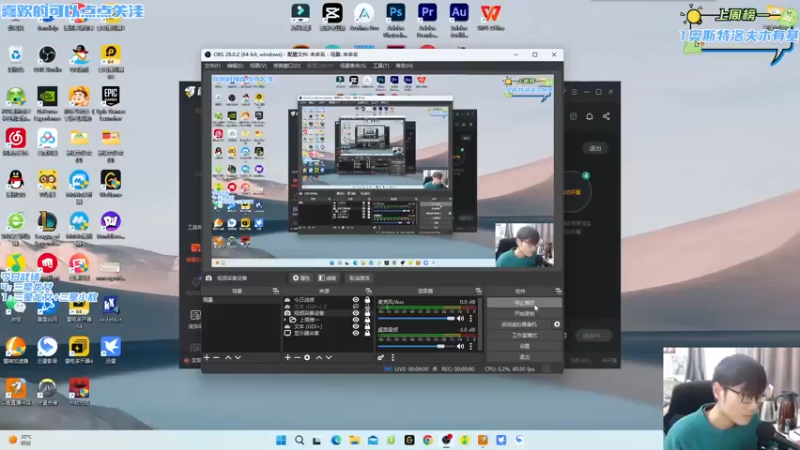800x450 pixels.
Task: Open advanced audio properties gear in the mixer
Action: (x=381, y=358)
